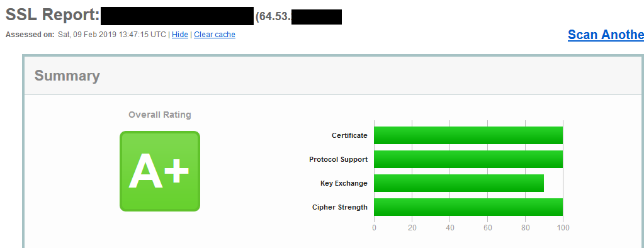
Task: Click the axis value 60
Action: pos(487,227)
